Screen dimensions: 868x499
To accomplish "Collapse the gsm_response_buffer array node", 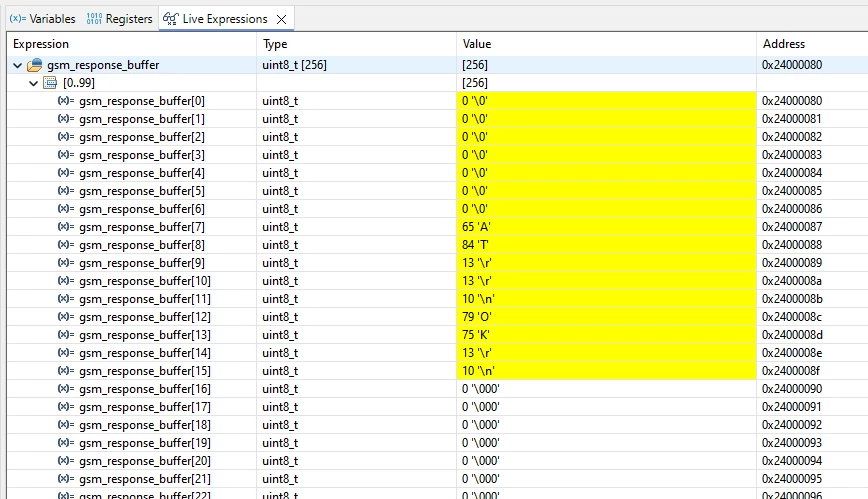I will 18,65.
